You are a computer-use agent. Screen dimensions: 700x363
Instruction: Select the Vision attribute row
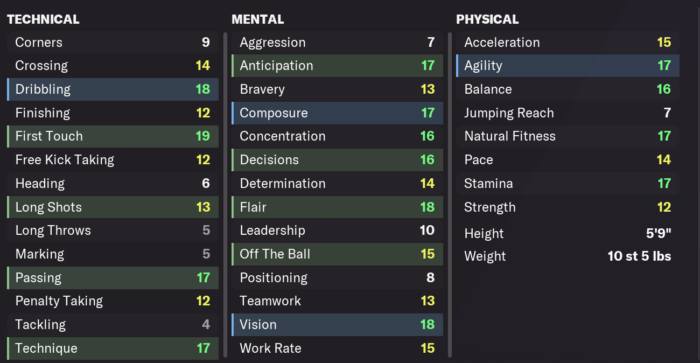point(338,325)
